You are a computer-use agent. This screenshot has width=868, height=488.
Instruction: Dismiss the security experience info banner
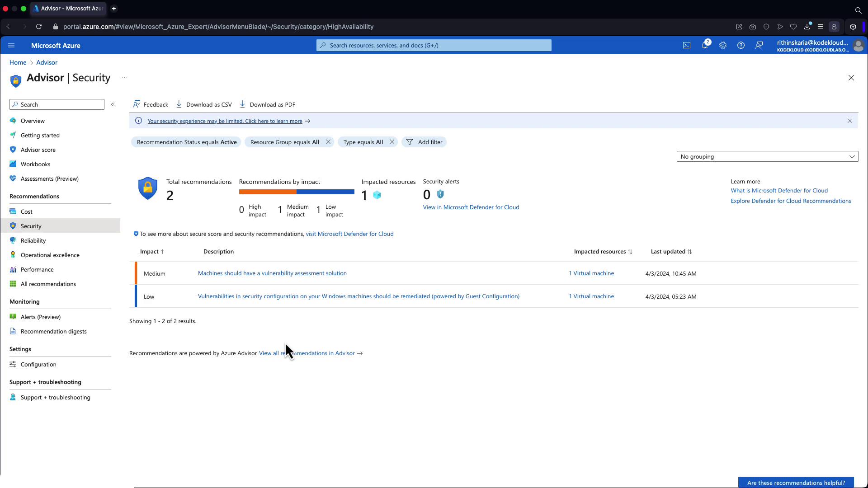849,121
